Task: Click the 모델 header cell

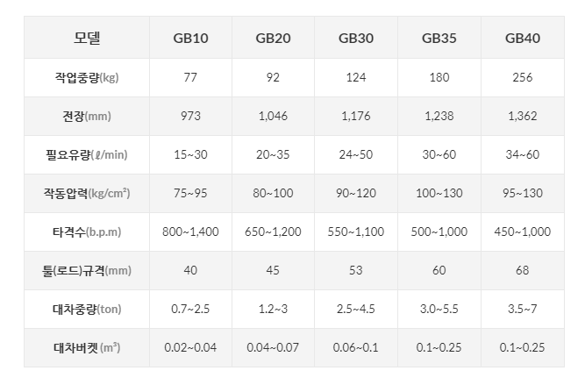Action: (87, 38)
